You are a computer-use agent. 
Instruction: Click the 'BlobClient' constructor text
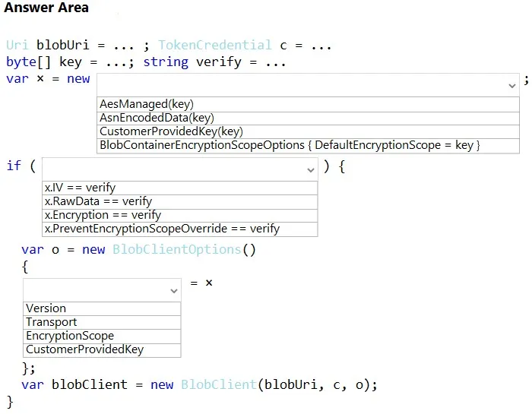[x=219, y=385]
